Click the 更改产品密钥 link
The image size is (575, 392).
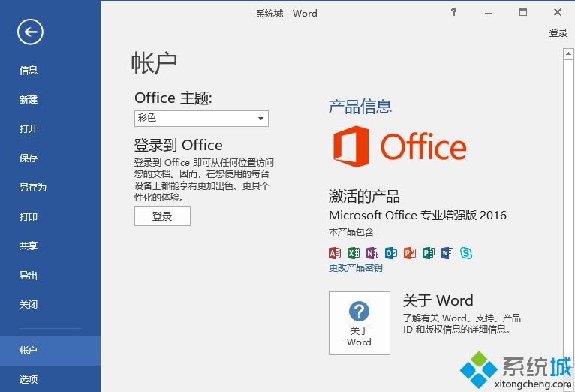355,267
